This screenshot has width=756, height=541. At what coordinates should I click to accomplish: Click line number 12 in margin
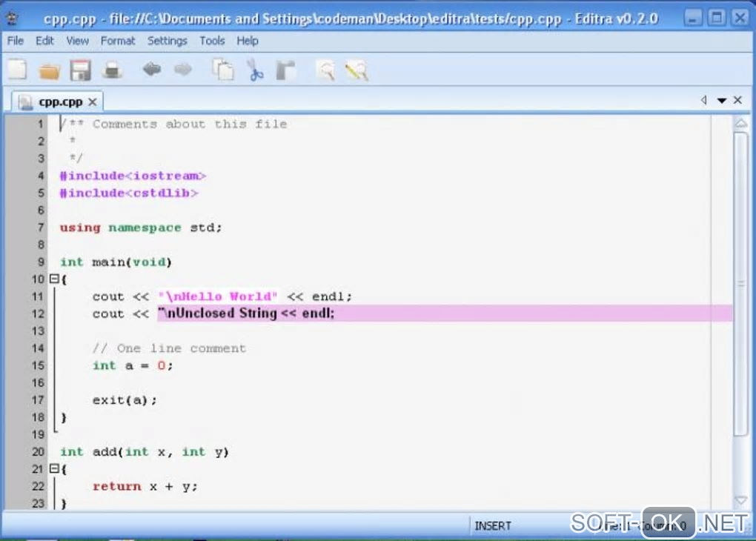[38, 314]
